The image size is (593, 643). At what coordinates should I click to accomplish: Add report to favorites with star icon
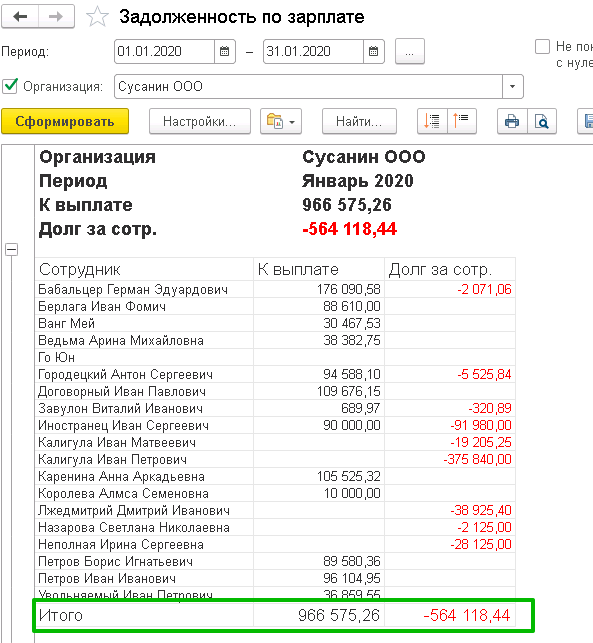tap(97, 17)
